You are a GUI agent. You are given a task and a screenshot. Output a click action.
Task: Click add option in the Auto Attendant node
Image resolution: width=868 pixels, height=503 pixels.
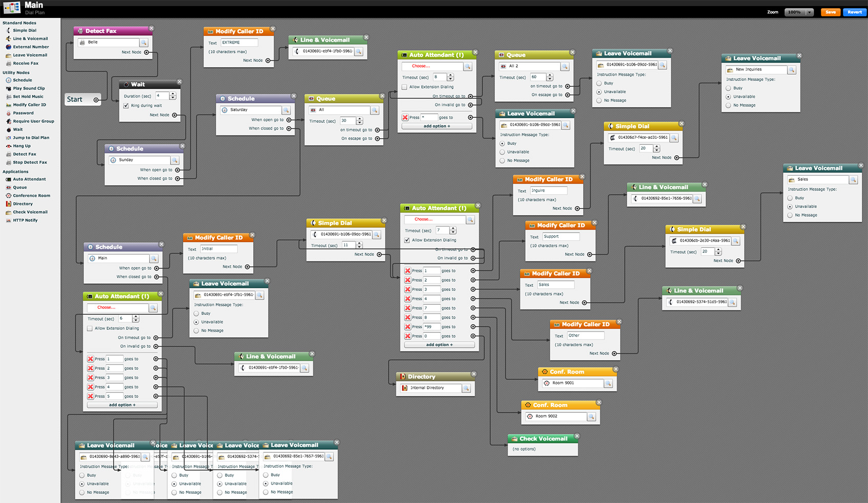click(x=437, y=125)
